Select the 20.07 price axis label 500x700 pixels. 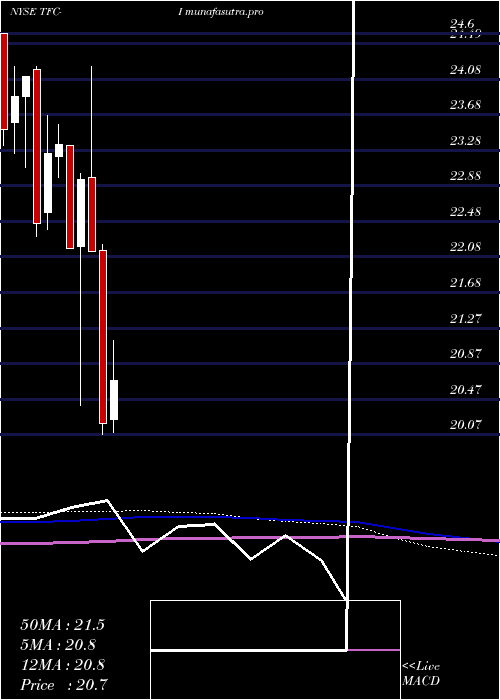click(x=465, y=425)
